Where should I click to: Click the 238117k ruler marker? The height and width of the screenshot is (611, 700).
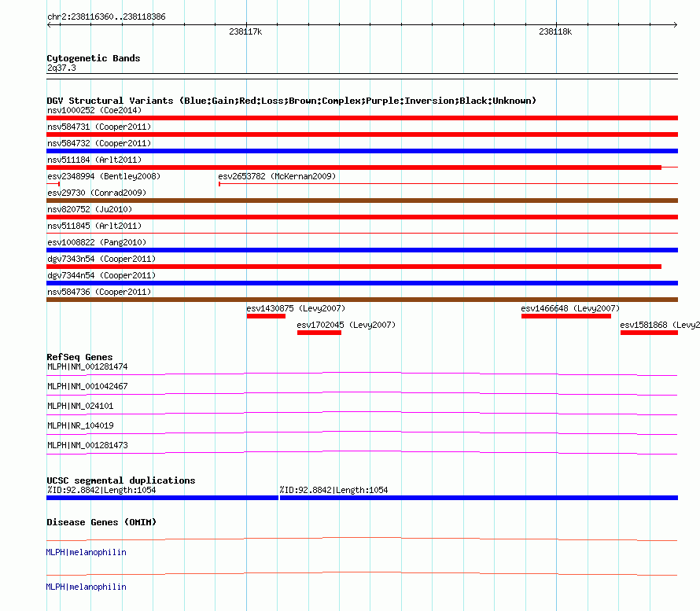245,31
